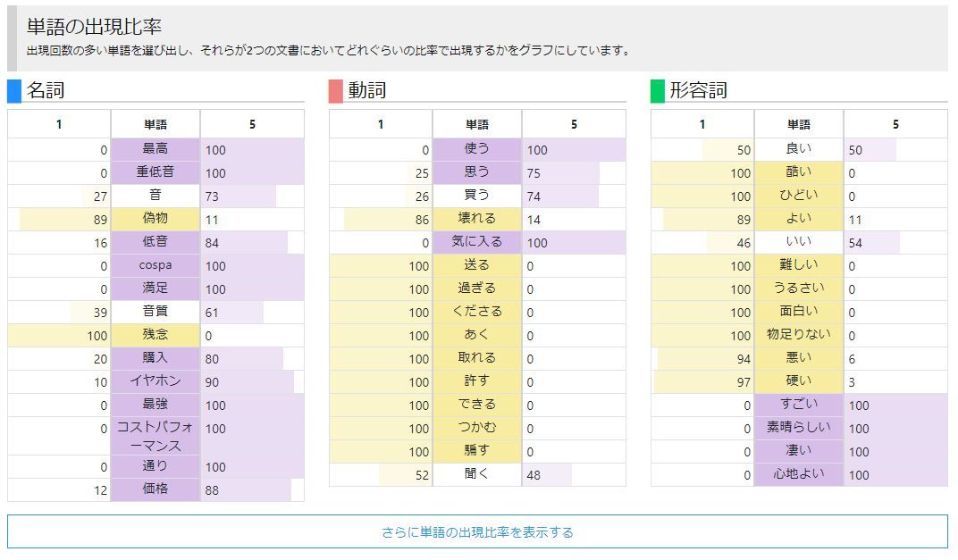
Task: Select the adjective 物足りない
Action: [x=799, y=335]
